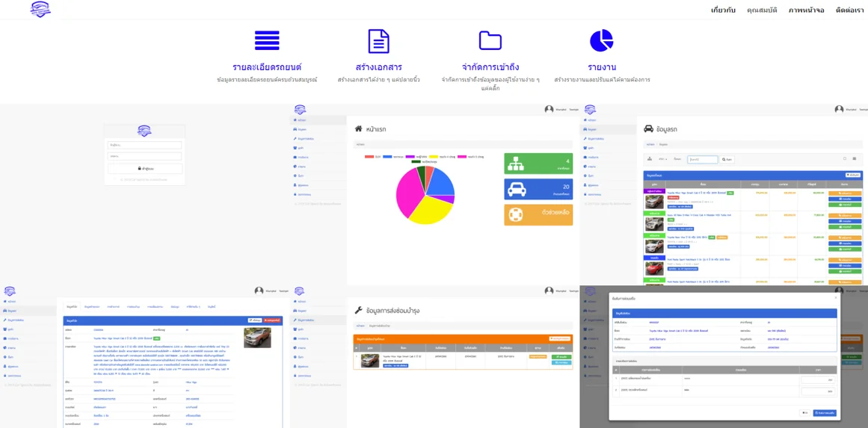Click the red delete button in car detail header
The width and height of the screenshot is (868, 428).
(272, 320)
